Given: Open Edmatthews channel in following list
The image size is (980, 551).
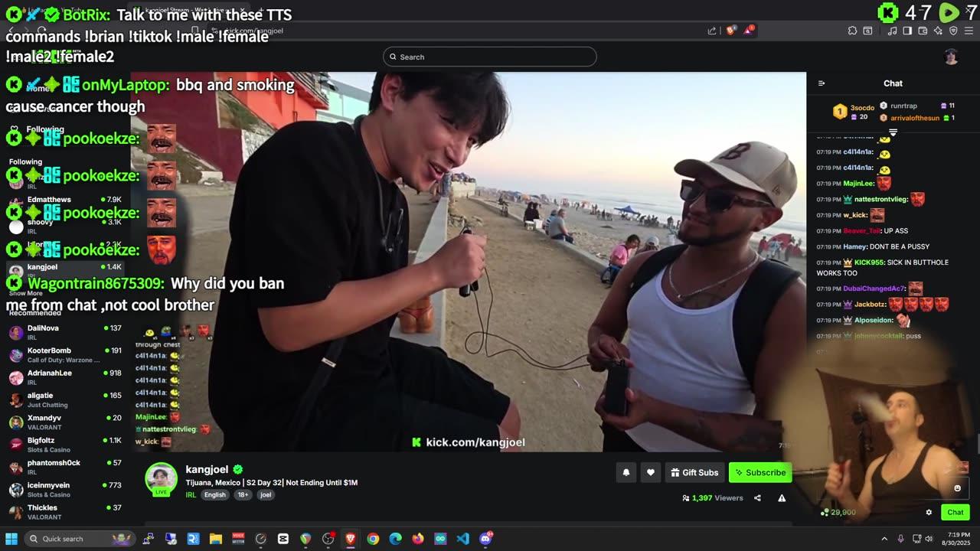Looking at the screenshot, I should (65, 204).
